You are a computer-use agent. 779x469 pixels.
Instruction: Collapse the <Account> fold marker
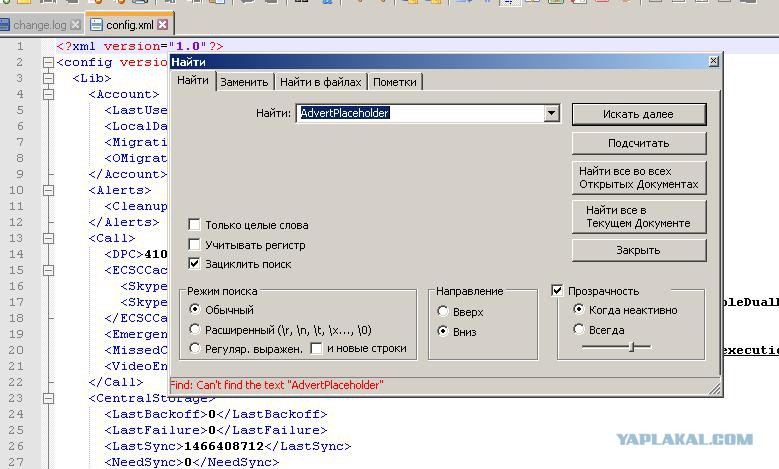pyautogui.click(x=48, y=94)
